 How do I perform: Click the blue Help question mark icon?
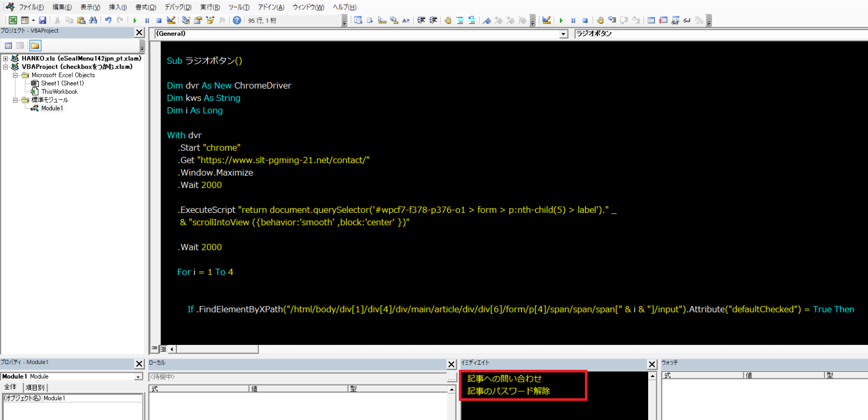tap(236, 20)
